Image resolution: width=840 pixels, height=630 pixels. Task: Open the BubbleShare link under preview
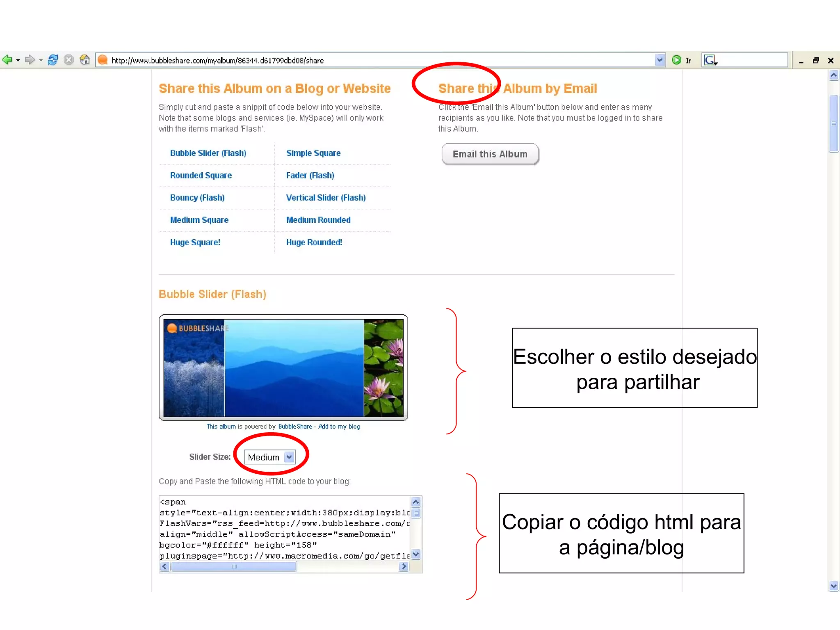295,427
